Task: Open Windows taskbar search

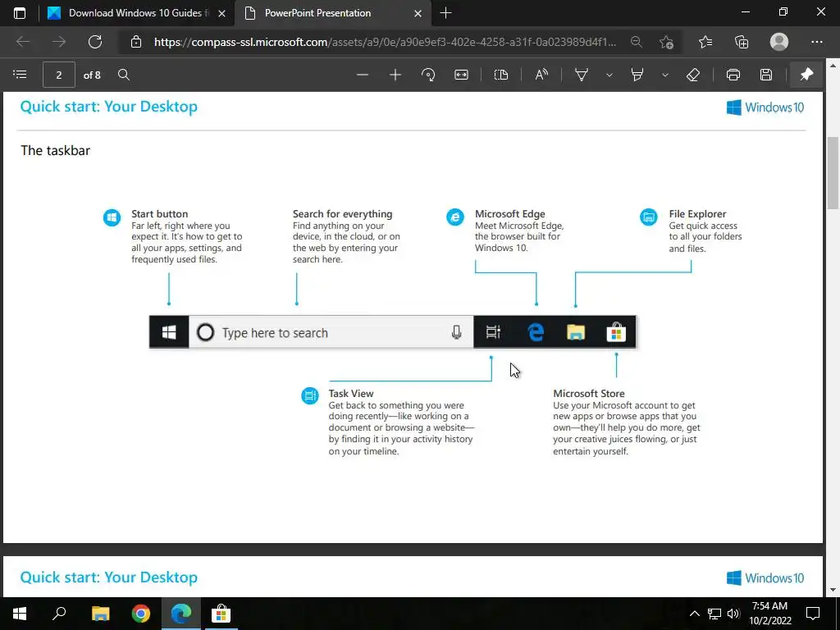Action: (59, 614)
